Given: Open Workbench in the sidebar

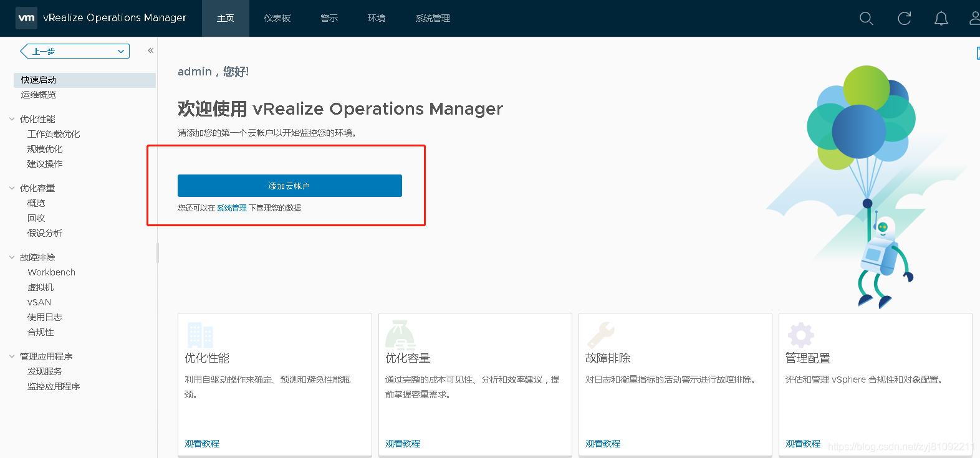Looking at the screenshot, I should [52, 272].
